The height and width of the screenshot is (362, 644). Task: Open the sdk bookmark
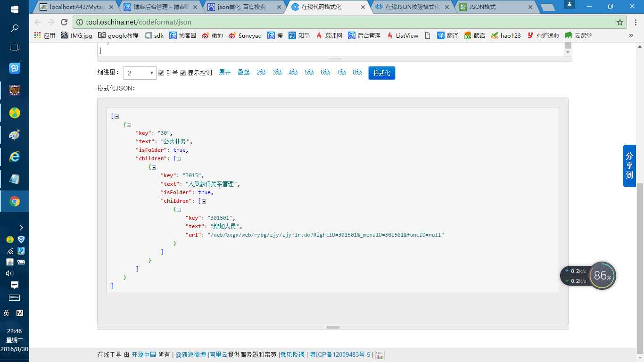[x=154, y=35]
